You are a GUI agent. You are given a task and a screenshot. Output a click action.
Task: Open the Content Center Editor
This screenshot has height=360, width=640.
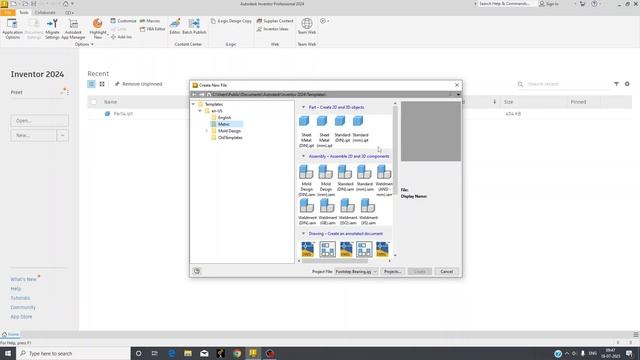pos(175,27)
